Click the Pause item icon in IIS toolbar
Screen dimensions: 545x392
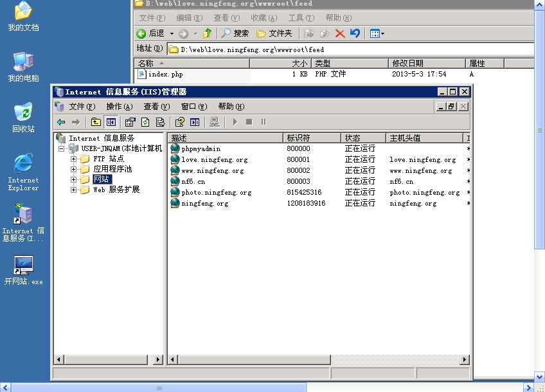(x=264, y=122)
